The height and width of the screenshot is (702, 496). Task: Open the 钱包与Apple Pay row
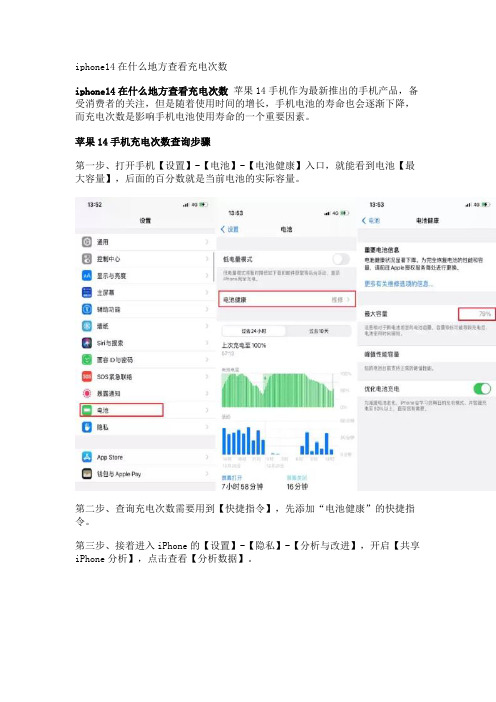pos(145,474)
